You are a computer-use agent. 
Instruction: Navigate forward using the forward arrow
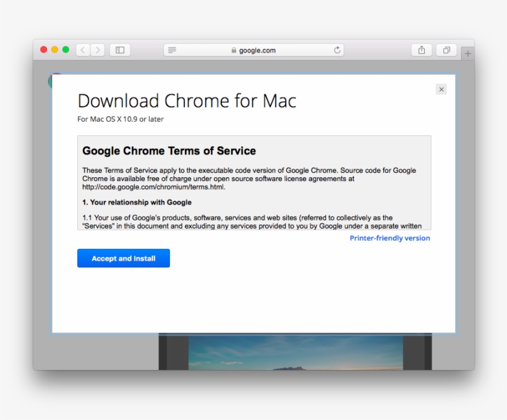(98, 50)
